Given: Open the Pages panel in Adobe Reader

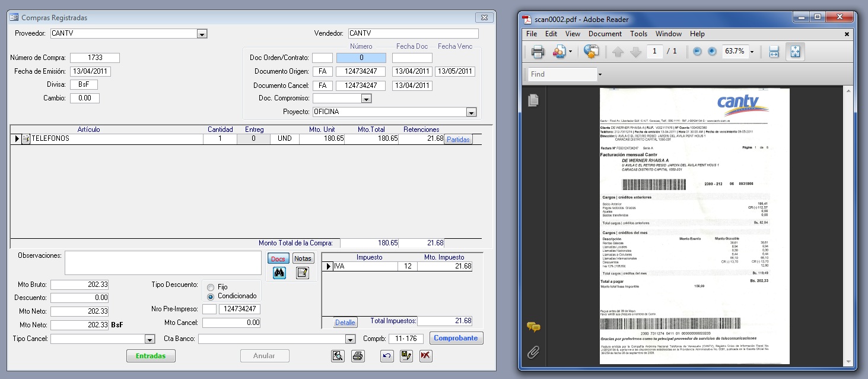Looking at the screenshot, I should (533, 100).
